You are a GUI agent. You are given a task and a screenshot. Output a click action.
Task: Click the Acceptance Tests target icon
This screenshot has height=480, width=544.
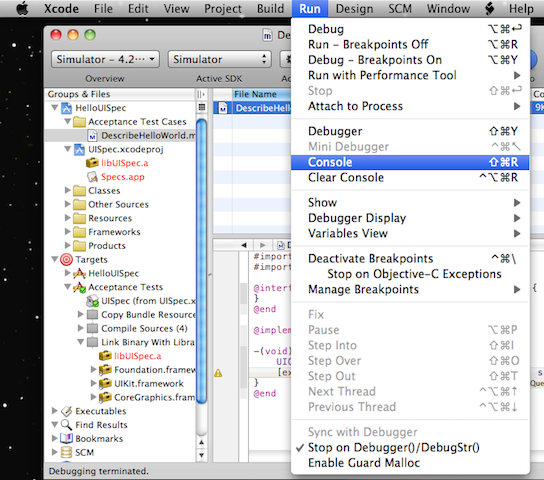click(x=79, y=287)
